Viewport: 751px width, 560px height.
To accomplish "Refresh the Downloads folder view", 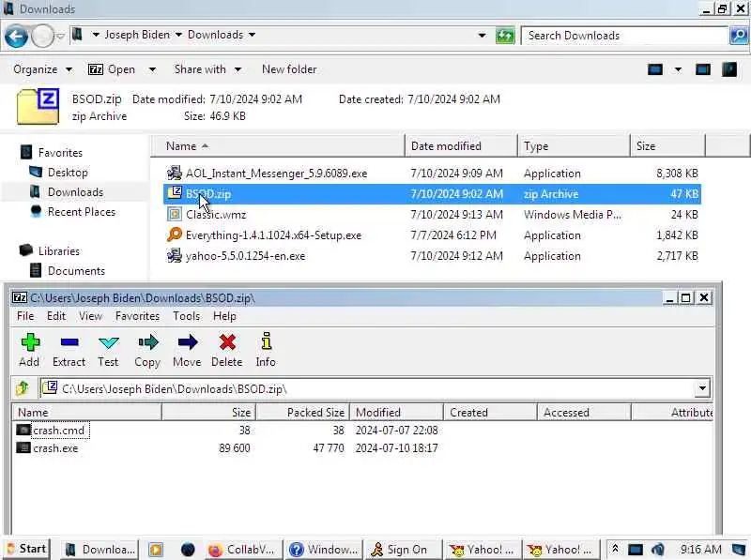I will pos(504,36).
